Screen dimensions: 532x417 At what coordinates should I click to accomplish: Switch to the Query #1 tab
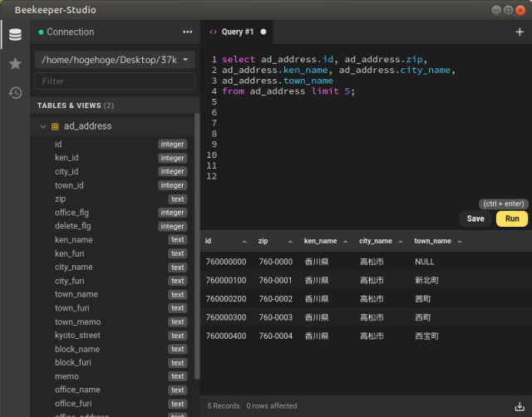pyautogui.click(x=237, y=32)
